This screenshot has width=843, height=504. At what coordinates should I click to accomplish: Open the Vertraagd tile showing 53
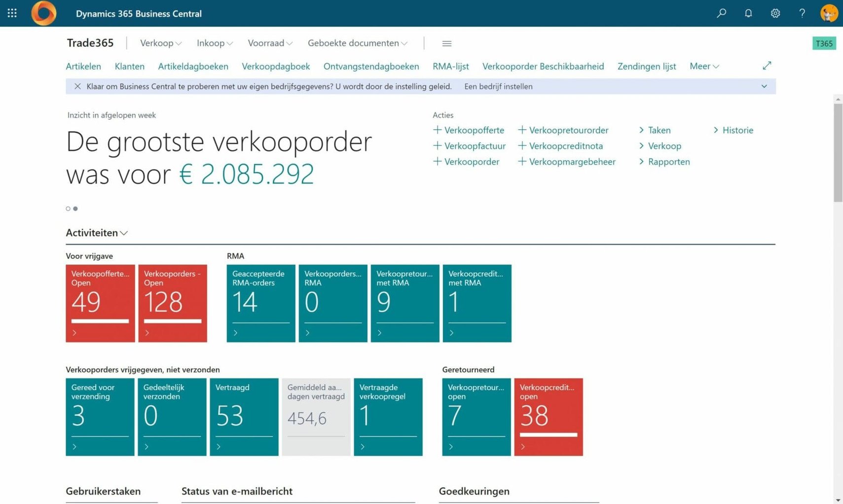[244, 417]
